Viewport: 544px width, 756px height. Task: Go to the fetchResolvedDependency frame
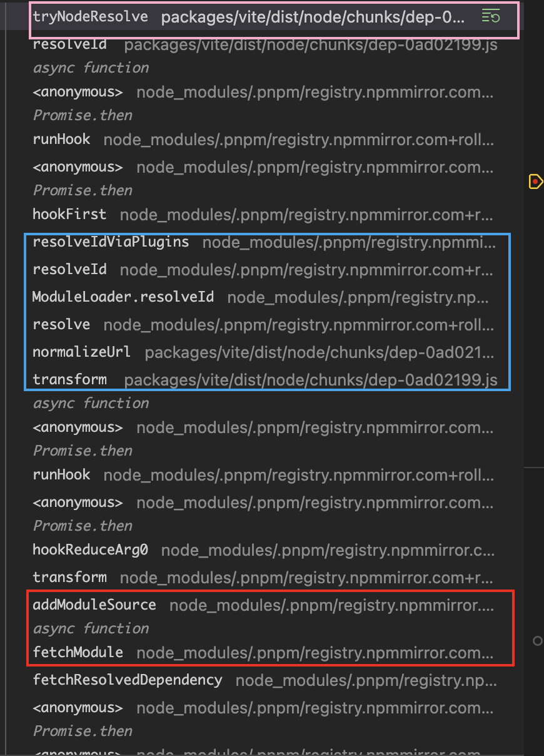point(128,680)
